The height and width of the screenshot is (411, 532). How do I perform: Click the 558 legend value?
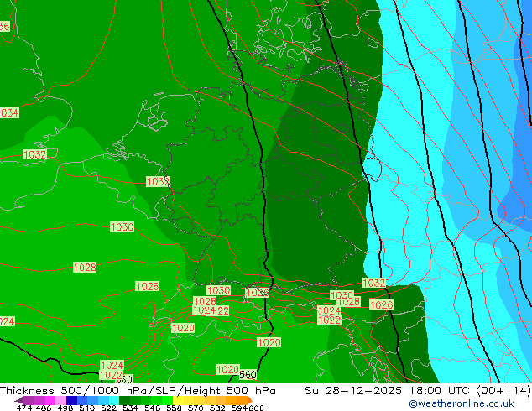(174, 408)
